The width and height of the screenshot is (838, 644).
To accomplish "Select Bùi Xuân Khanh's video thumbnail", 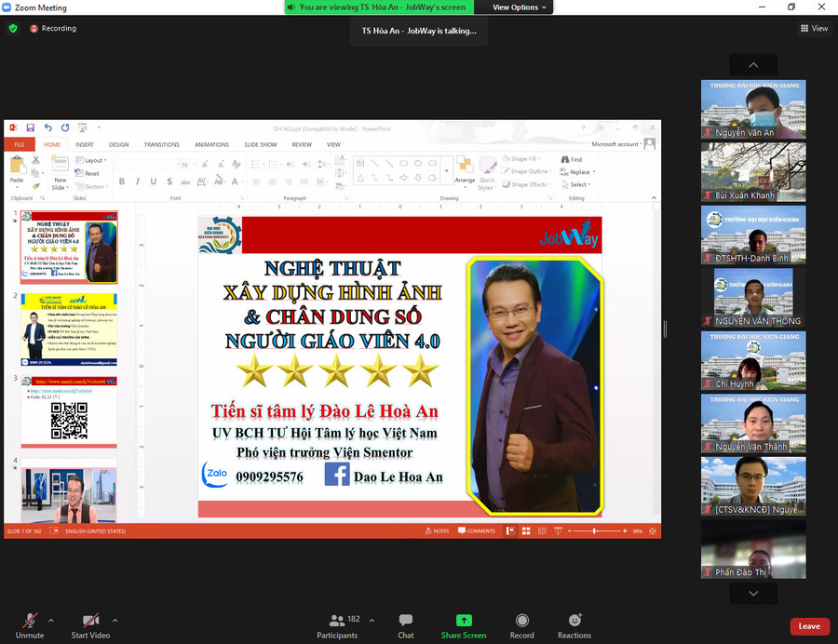I will coord(753,172).
